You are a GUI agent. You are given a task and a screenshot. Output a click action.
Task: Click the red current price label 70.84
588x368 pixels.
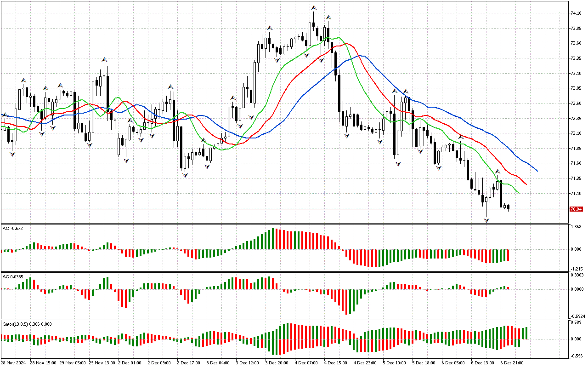tap(576, 209)
